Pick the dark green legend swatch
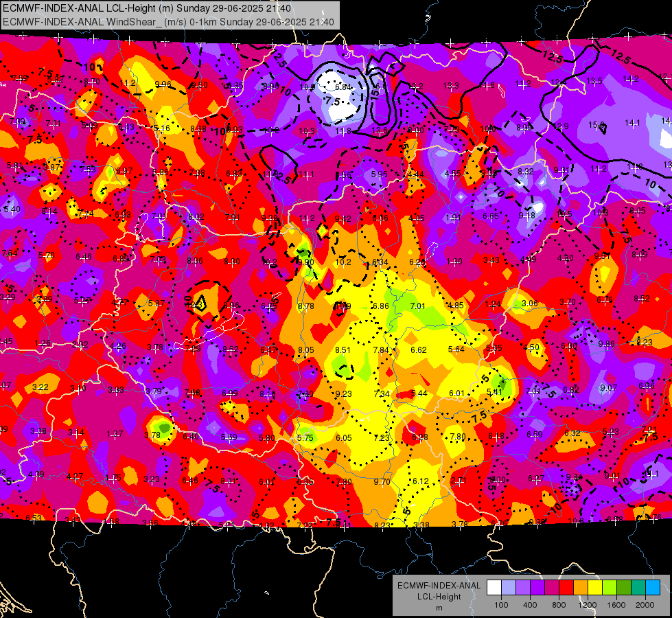Image resolution: width=672 pixels, height=618 pixels. 623,588
